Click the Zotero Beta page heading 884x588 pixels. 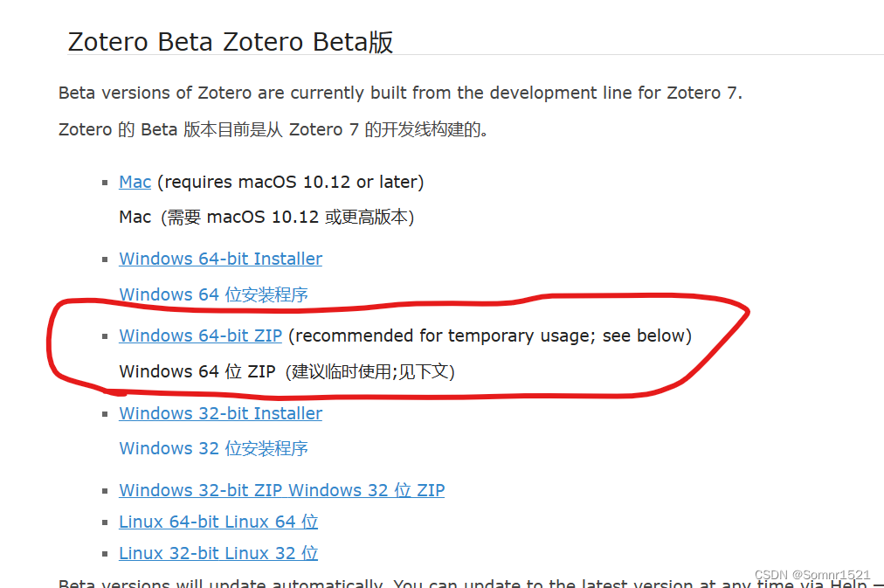(230, 41)
